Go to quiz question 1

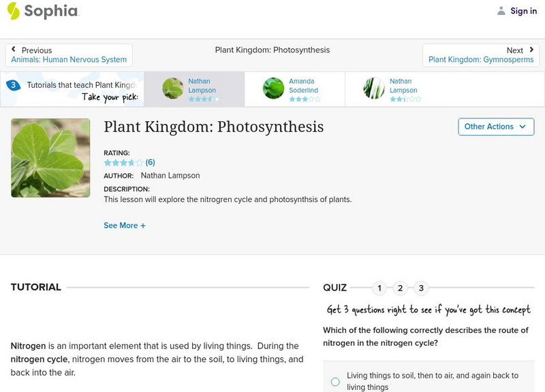point(379,288)
